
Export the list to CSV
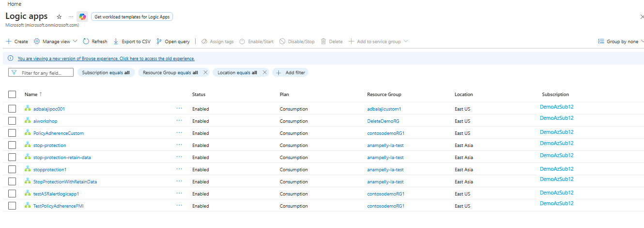(x=132, y=41)
